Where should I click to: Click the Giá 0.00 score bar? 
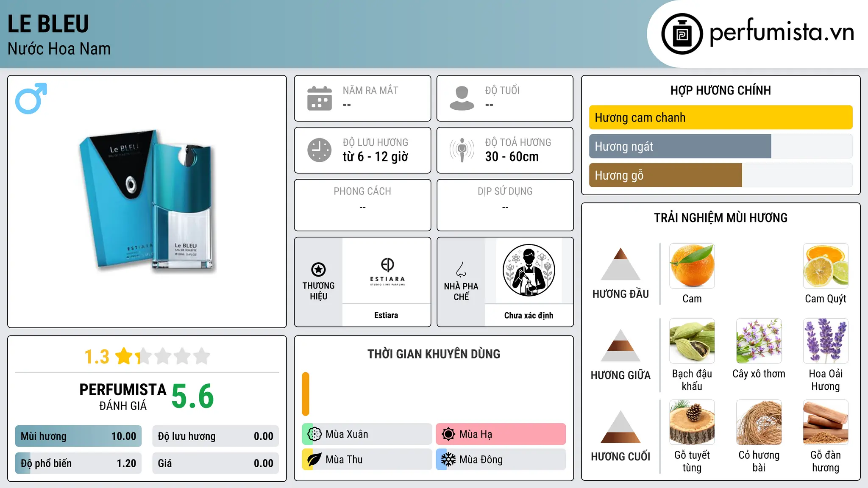point(216,463)
